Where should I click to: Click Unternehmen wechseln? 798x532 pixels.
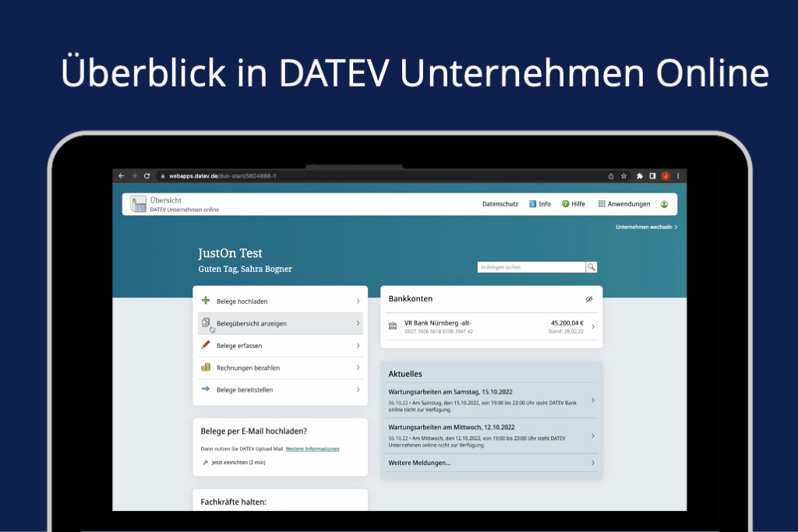pos(645,227)
